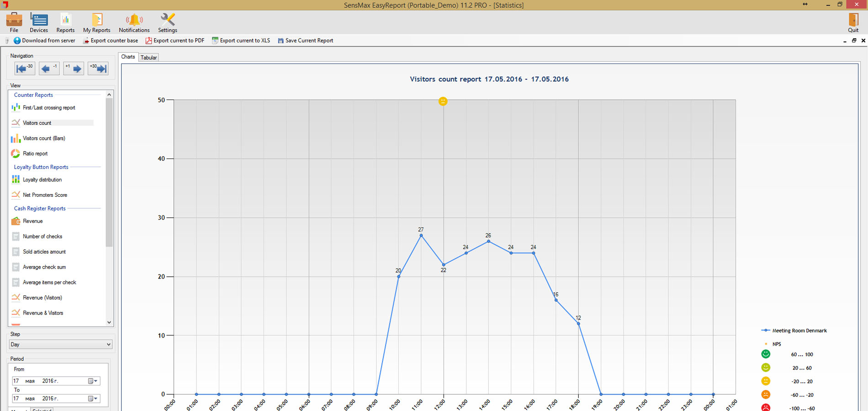Open the Devices panel icon

(x=39, y=20)
